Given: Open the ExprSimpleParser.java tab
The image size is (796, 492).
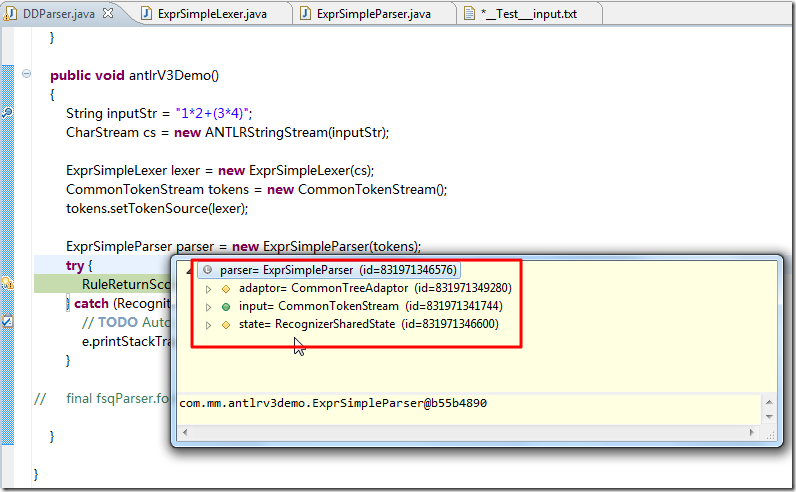Looking at the screenshot, I should (374, 14).
